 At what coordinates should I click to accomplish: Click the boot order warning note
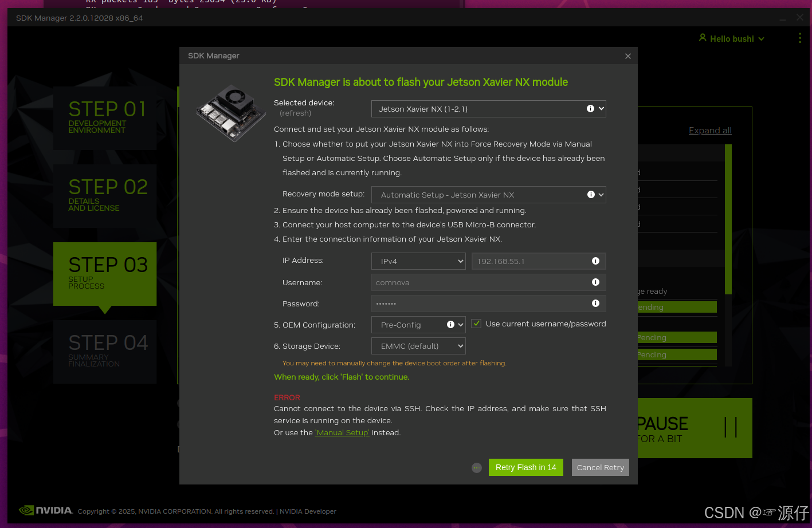[x=394, y=363]
